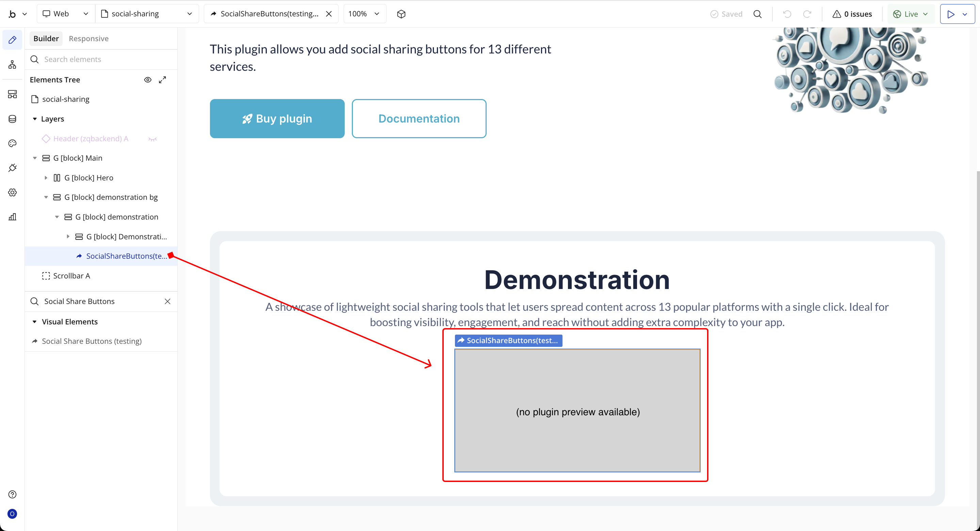Open the Data tab database icon
The image size is (980, 531).
[x=12, y=119]
